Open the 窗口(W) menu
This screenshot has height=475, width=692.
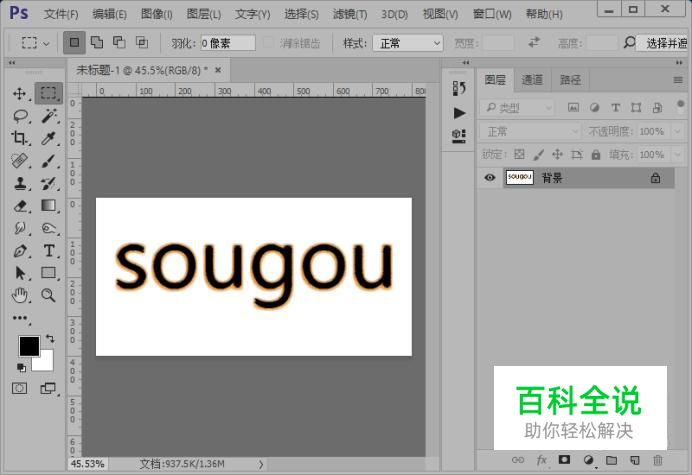pyautogui.click(x=492, y=14)
